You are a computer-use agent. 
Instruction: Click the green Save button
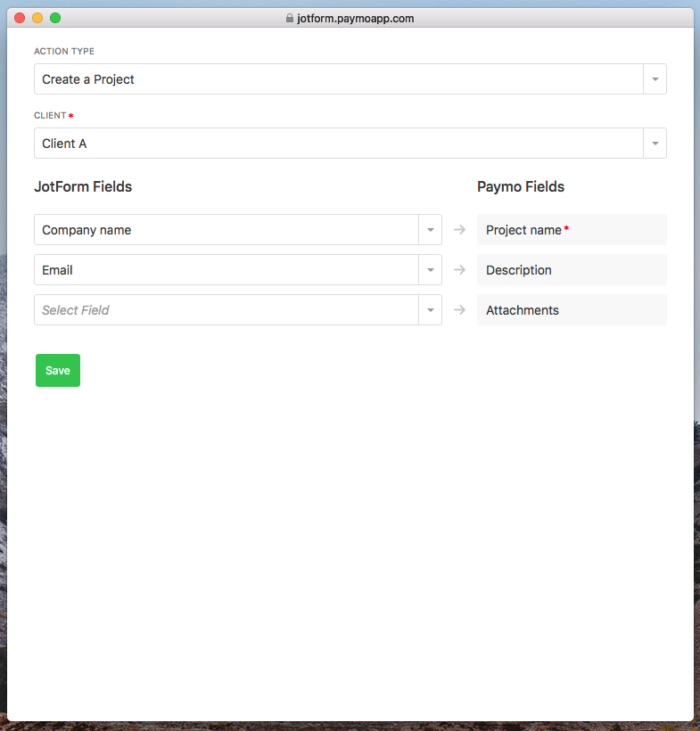click(58, 371)
